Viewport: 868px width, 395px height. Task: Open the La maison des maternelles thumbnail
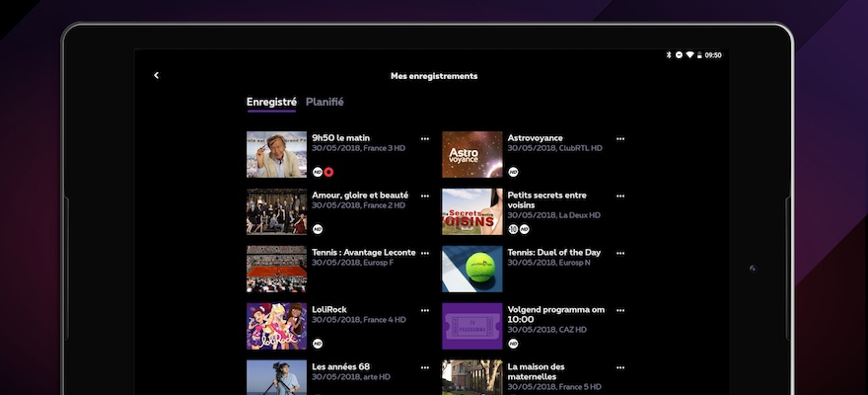[x=472, y=377]
